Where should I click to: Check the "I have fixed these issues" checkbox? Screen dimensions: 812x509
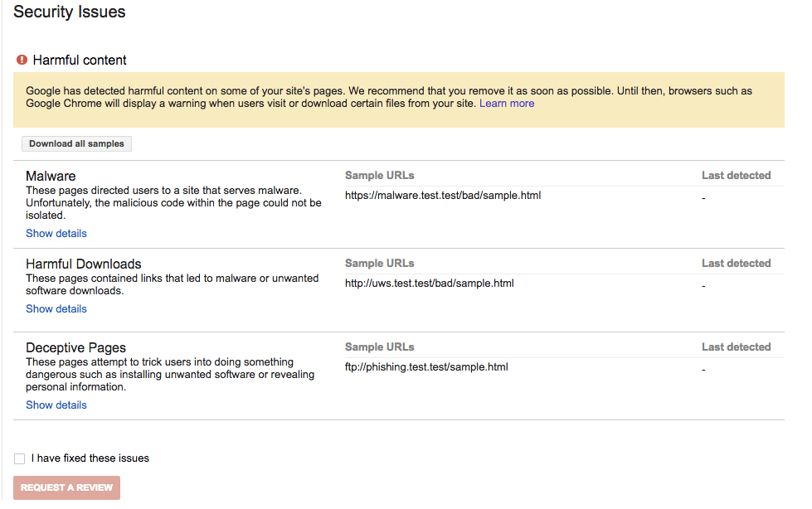pos(19,458)
